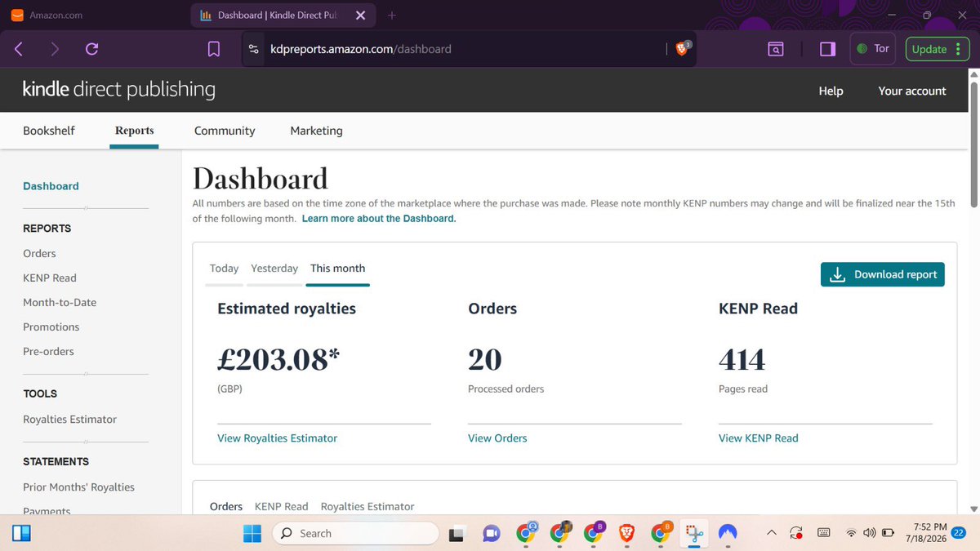Open Royalties Estimator under Tools
The height and width of the screenshot is (551, 980).
click(x=69, y=419)
